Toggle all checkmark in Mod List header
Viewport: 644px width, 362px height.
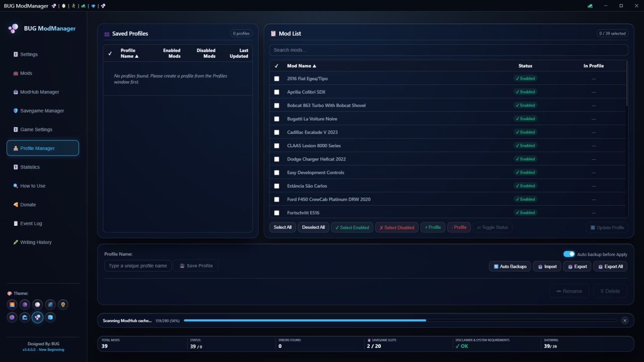pyautogui.click(x=276, y=66)
